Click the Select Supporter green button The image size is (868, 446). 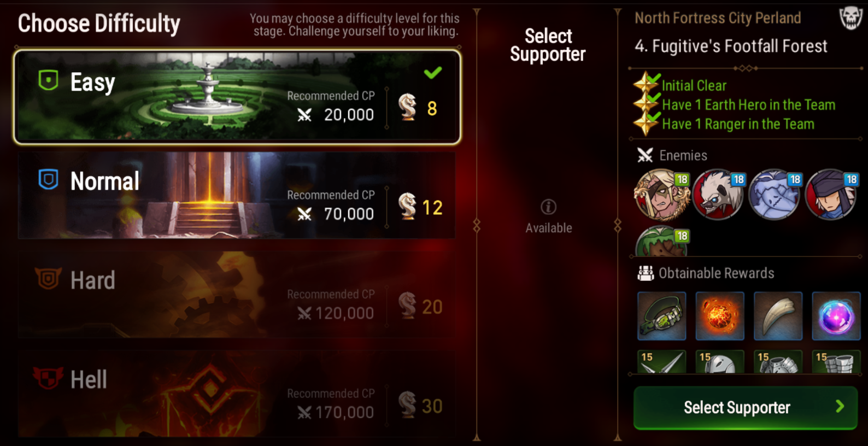click(x=746, y=408)
